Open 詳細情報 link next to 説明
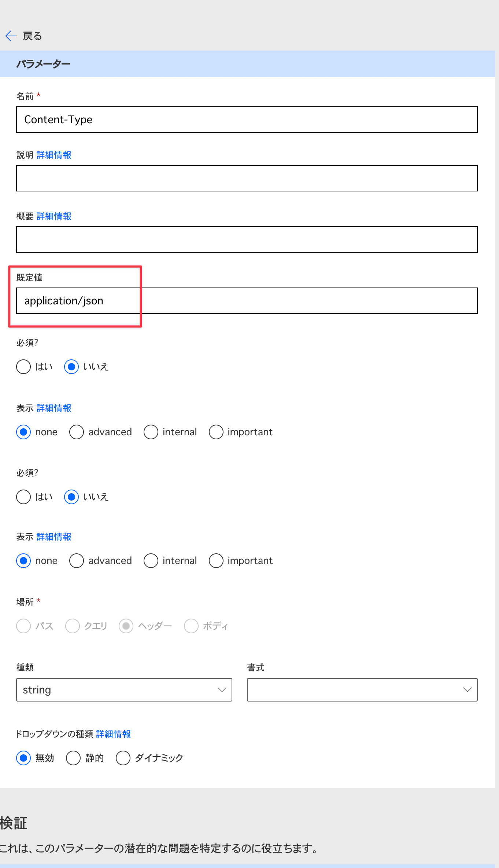This screenshot has height=868, width=499. 54,155
